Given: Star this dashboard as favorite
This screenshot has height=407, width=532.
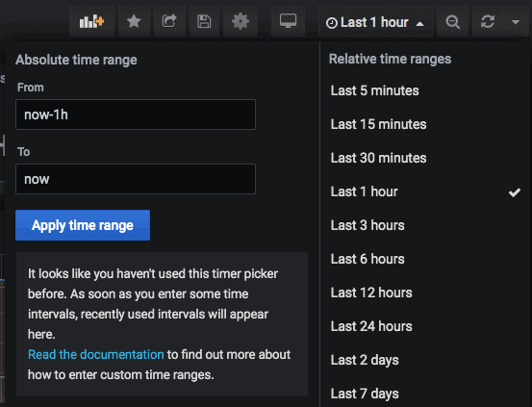Looking at the screenshot, I should [x=134, y=22].
